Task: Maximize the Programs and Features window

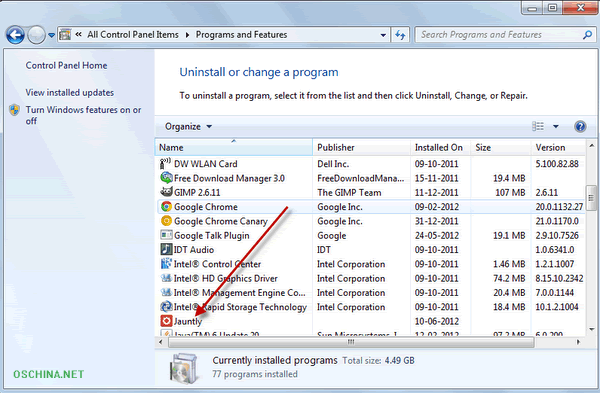Action: point(553,7)
